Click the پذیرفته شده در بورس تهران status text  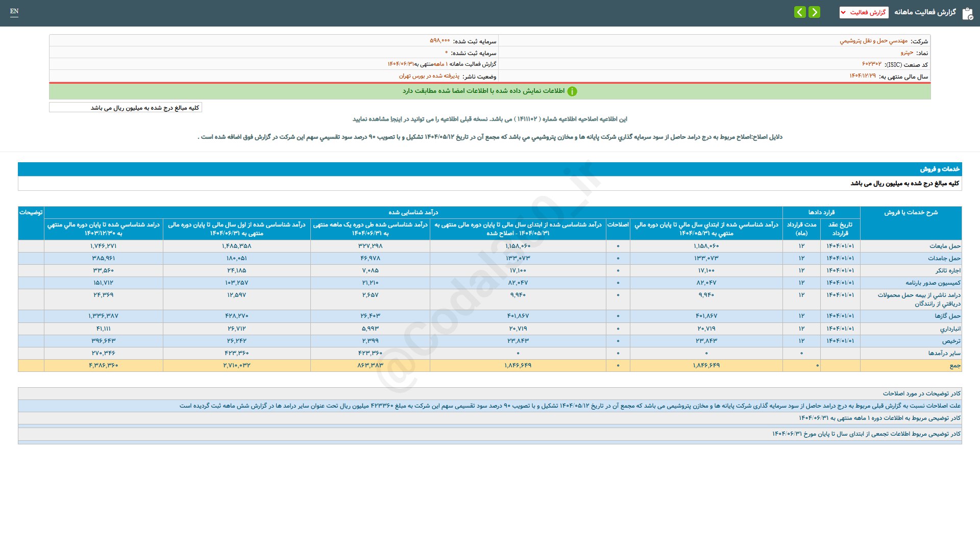(429, 76)
